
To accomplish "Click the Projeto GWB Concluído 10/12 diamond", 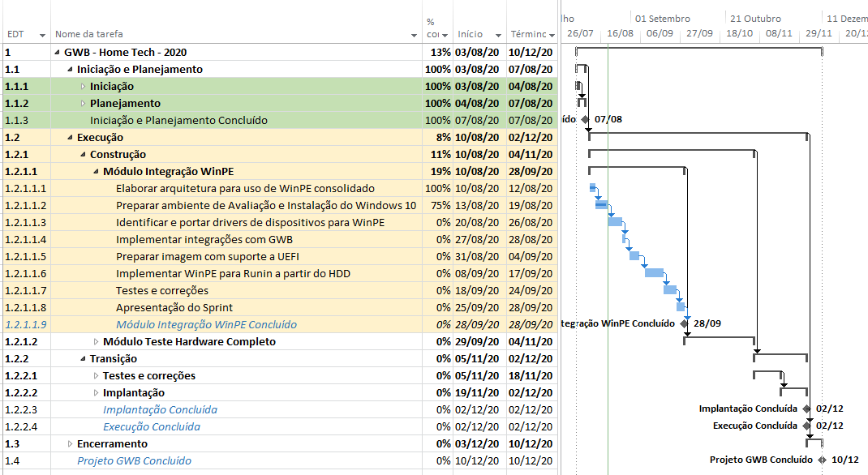I will (822, 460).
